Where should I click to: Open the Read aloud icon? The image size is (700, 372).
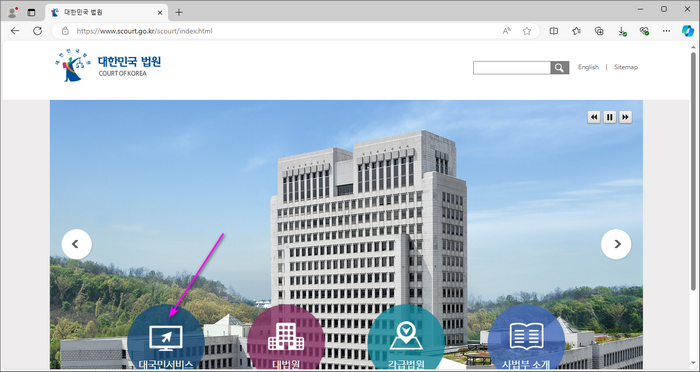coord(507,31)
